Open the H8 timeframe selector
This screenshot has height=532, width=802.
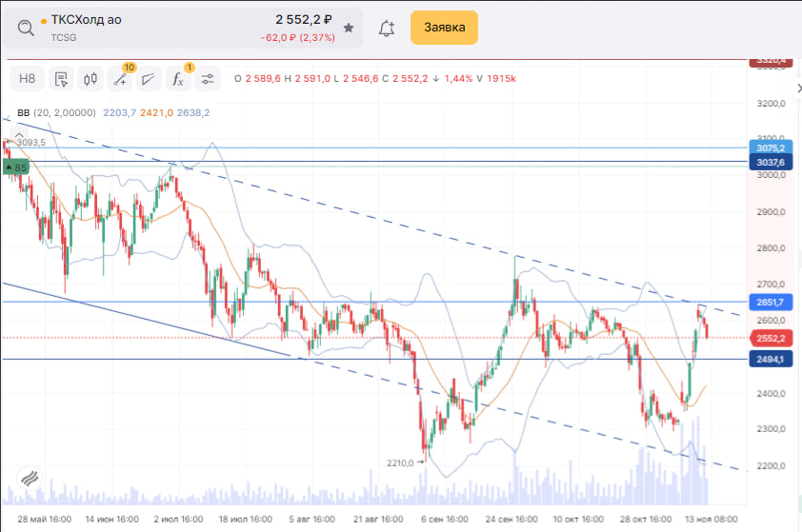pyautogui.click(x=28, y=79)
